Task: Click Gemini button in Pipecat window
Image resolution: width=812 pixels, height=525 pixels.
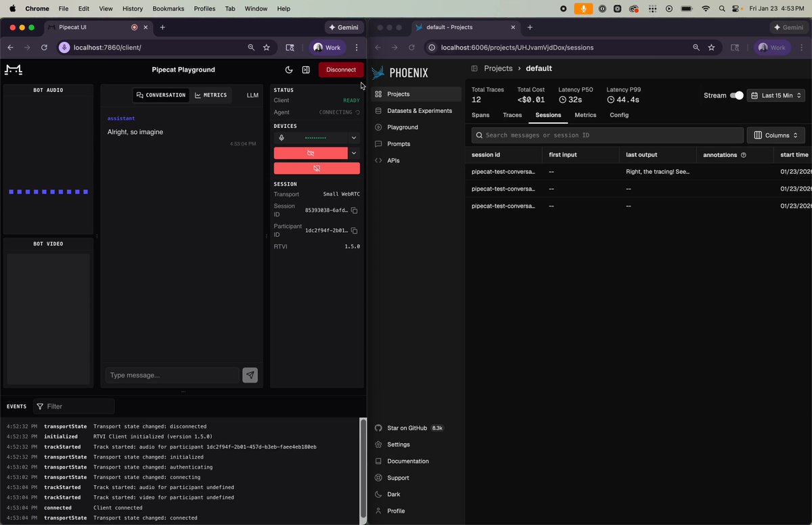Action: [x=344, y=27]
